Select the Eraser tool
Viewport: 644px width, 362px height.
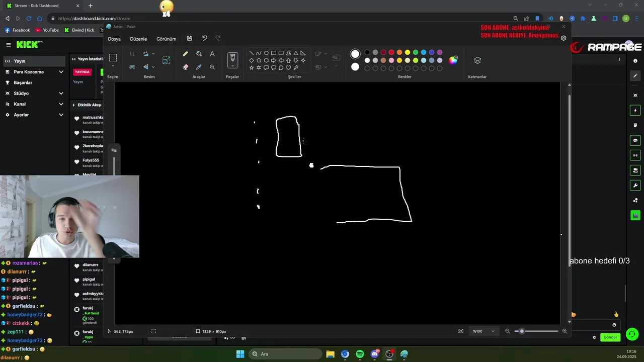pos(185,67)
